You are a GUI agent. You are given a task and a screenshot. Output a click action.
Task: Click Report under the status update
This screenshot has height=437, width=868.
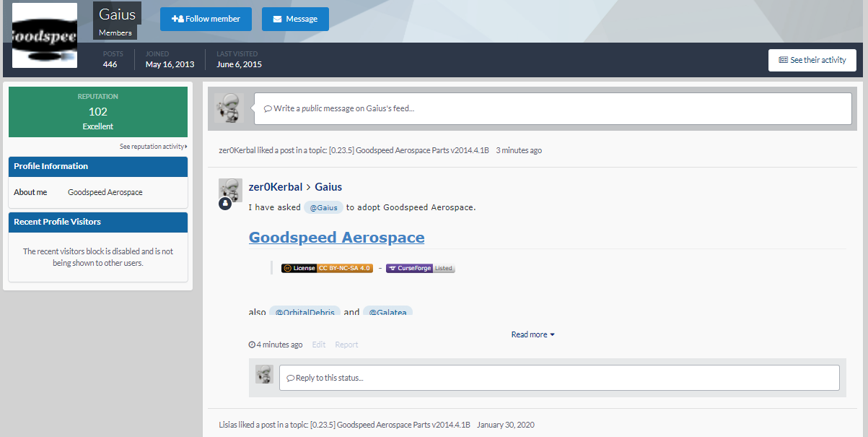click(346, 345)
